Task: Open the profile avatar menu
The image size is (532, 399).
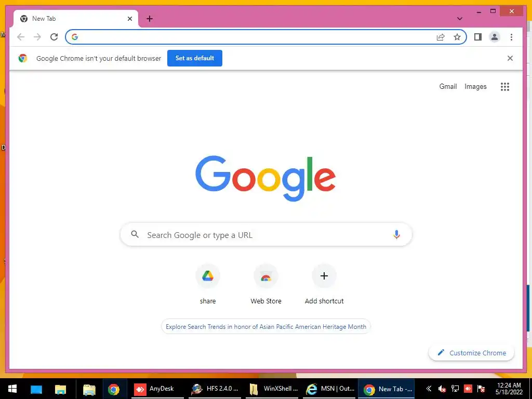Action: (x=495, y=37)
